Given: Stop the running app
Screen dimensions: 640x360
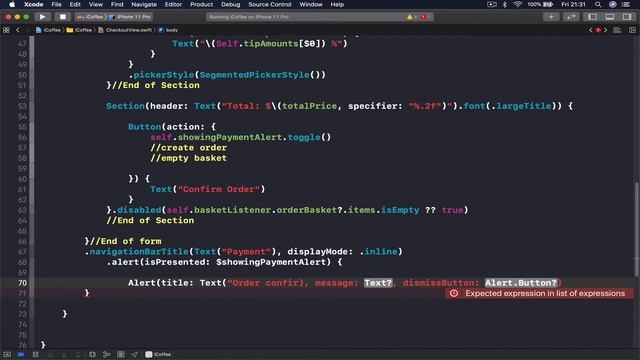Looking at the screenshot, I should click(x=62, y=17).
